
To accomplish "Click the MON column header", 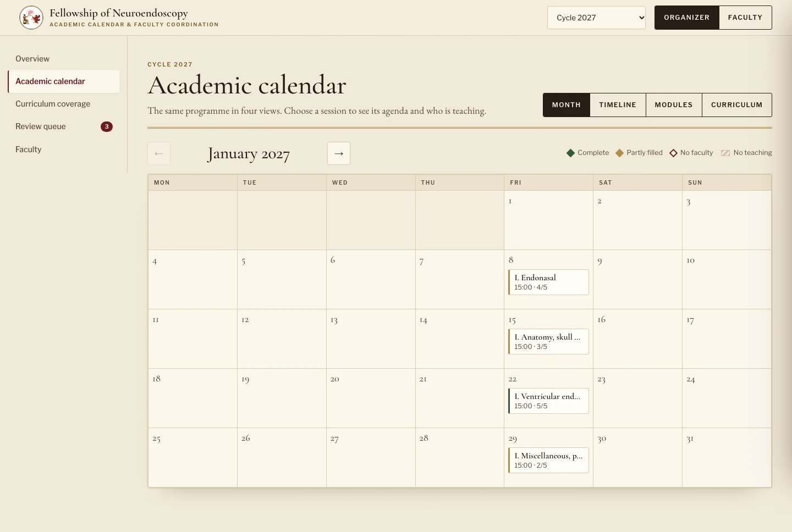I will pyautogui.click(x=193, y=182).
